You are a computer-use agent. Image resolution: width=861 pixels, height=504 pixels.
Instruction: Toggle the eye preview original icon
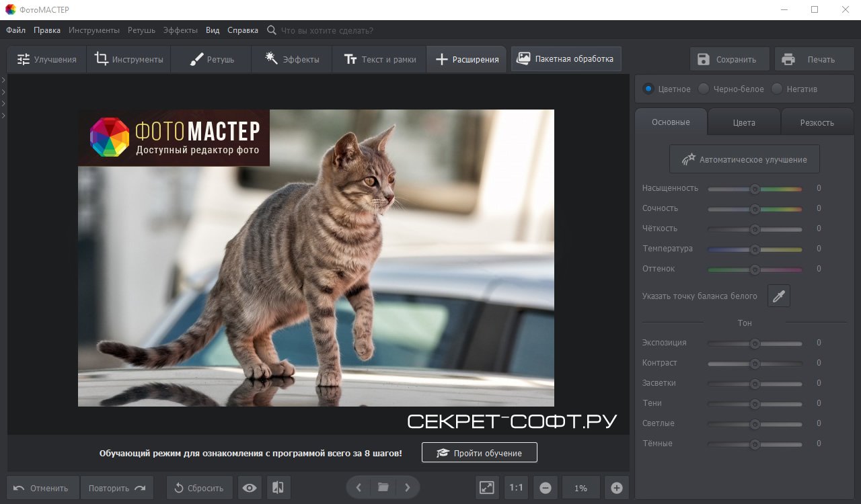250,488
